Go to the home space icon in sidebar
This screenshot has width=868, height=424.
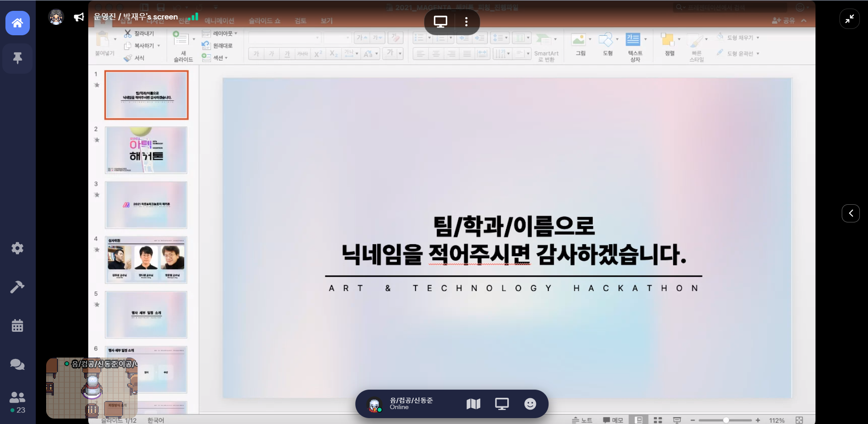pyautogui.click(x=18, y=23)
